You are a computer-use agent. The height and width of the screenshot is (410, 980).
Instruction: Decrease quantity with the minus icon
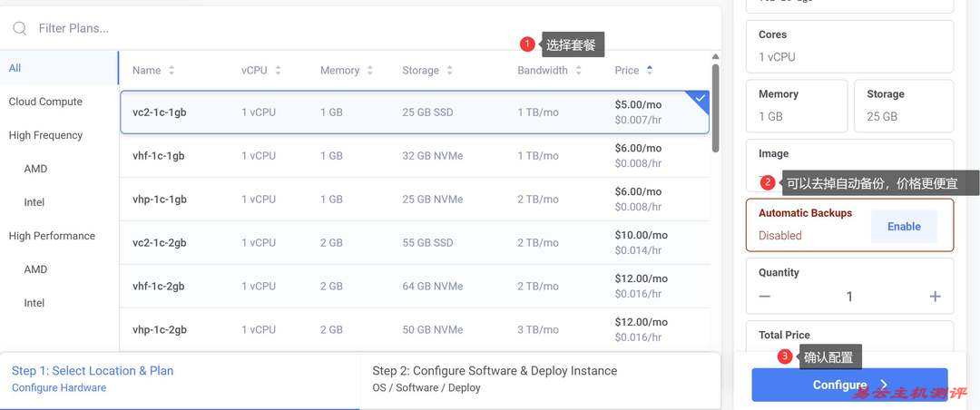[x=765, y=297]
